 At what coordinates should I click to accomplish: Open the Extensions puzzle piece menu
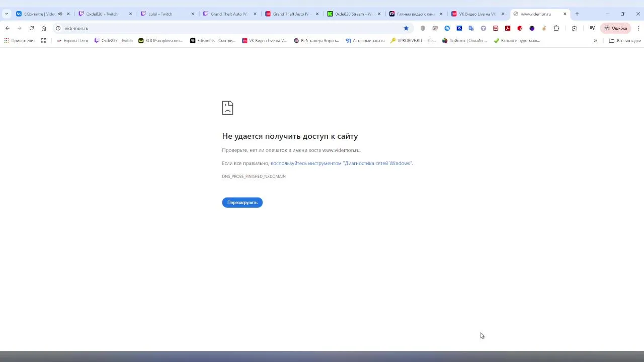[x=556, y=28]
